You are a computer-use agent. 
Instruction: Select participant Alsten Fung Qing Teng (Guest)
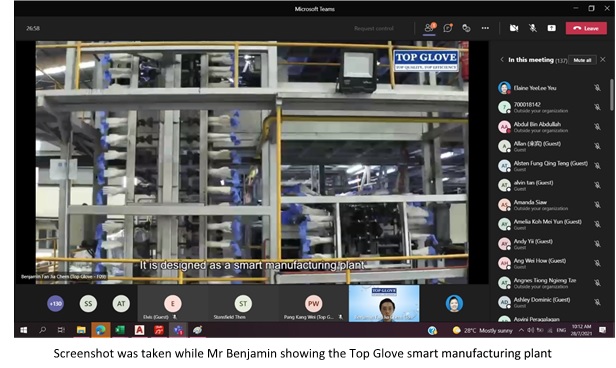(x=550, y=166)
